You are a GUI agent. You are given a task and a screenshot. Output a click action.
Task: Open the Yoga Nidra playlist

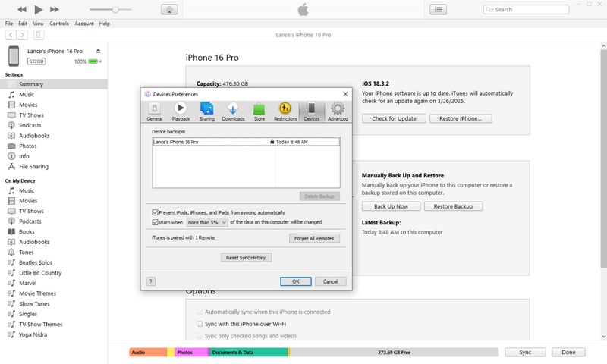53,334
